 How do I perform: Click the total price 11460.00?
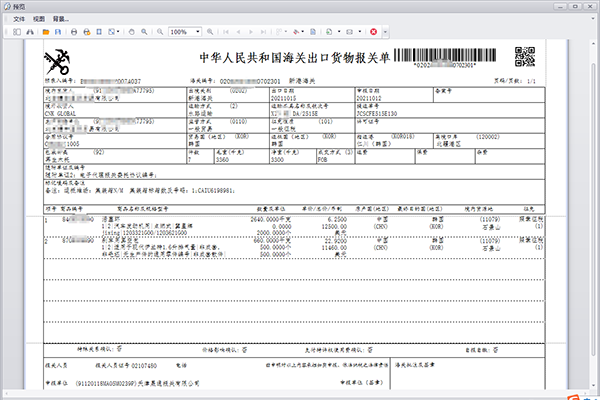pos(334,248)
